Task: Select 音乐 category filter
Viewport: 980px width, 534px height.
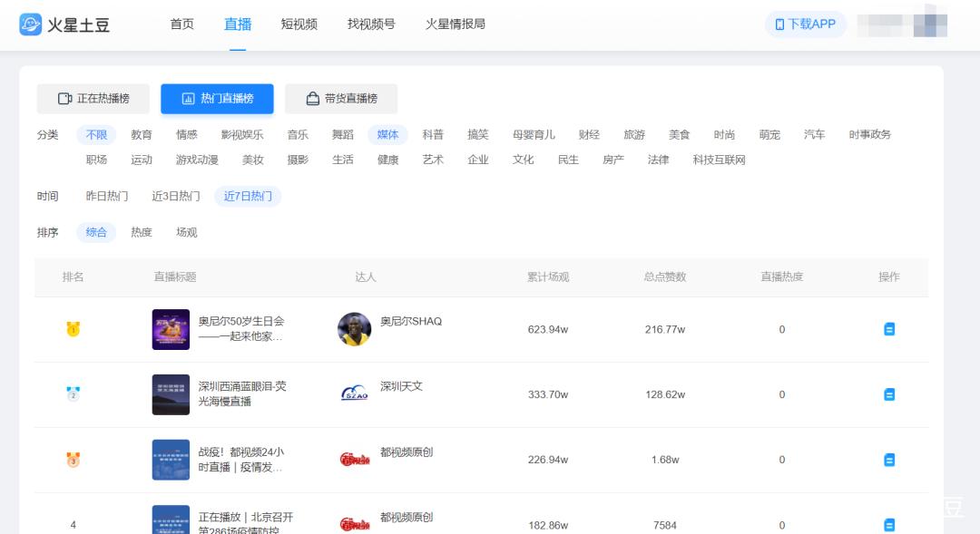Action: pyautogui.click(x=298, y=135)
